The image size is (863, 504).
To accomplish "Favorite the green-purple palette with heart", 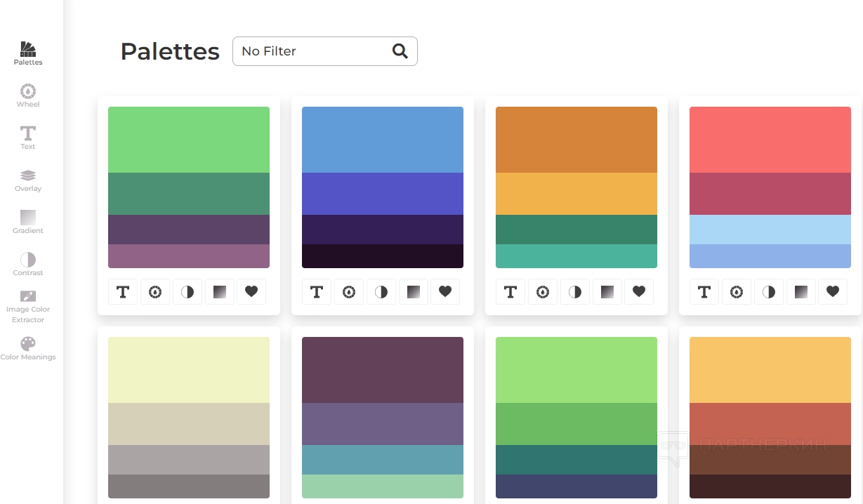I will [x=251, y=292].
